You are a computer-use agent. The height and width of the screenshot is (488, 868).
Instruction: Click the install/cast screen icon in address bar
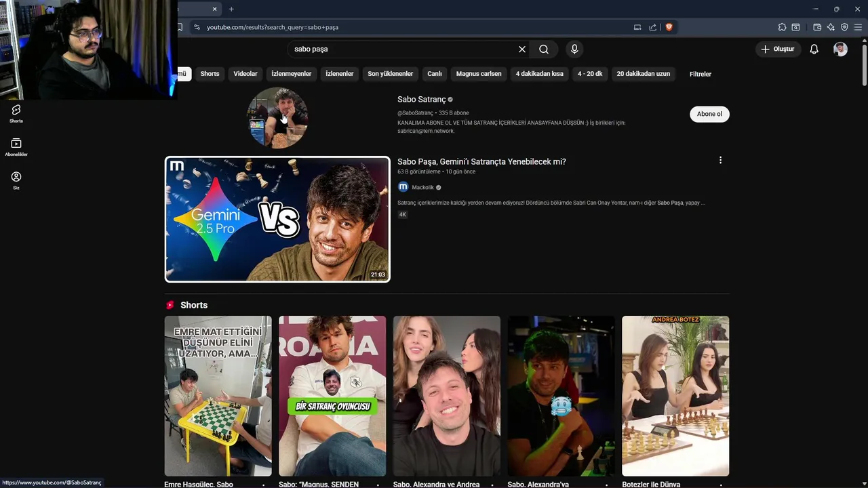(637, 27)
